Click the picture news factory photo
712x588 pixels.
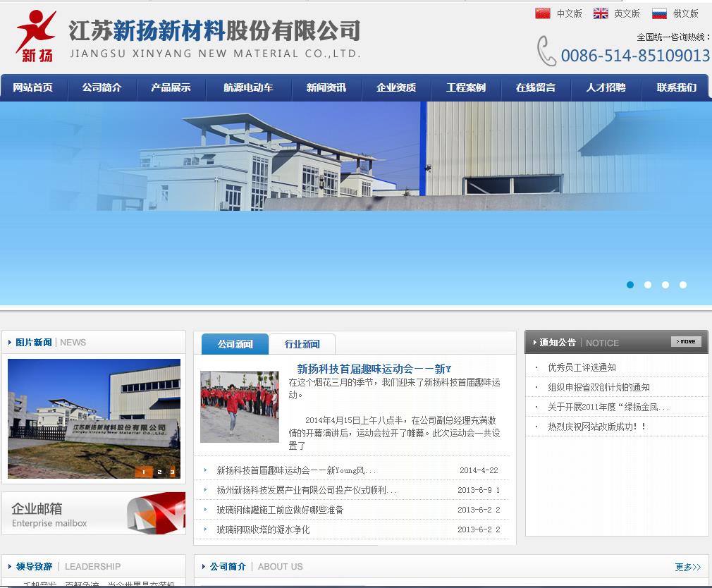(94, 419)
